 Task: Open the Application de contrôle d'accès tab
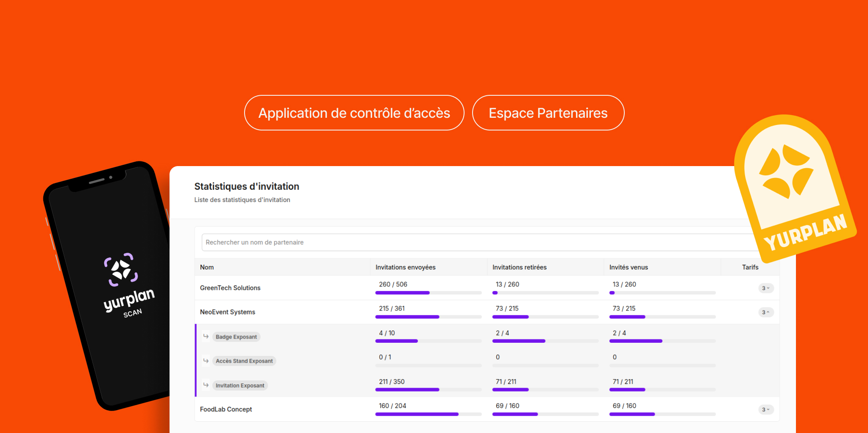pyautogui.click(x=354, y=113)
